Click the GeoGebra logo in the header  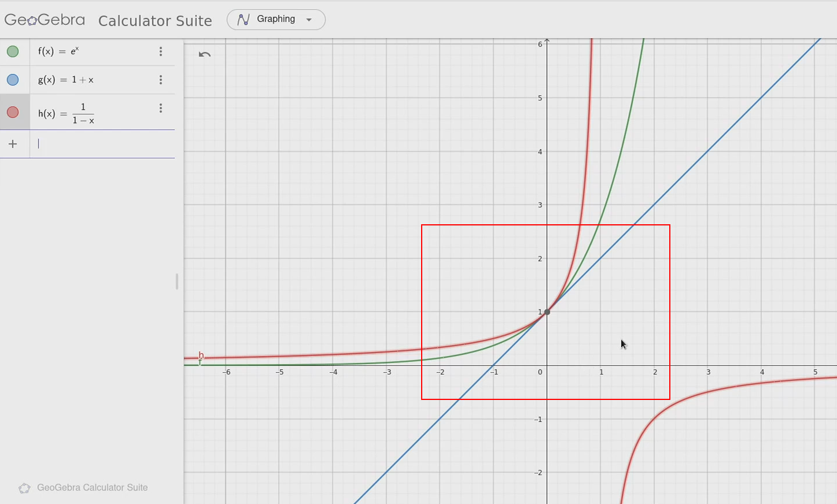click(45, 20)
